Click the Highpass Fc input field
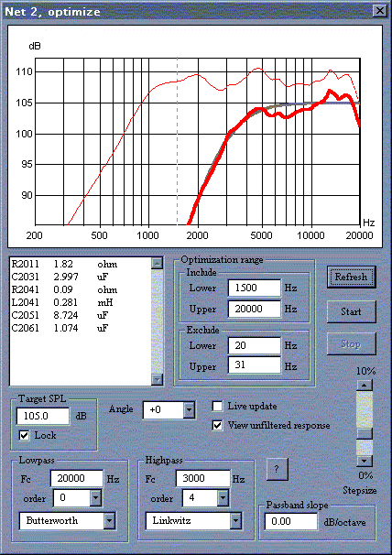 tap(203, 479)
